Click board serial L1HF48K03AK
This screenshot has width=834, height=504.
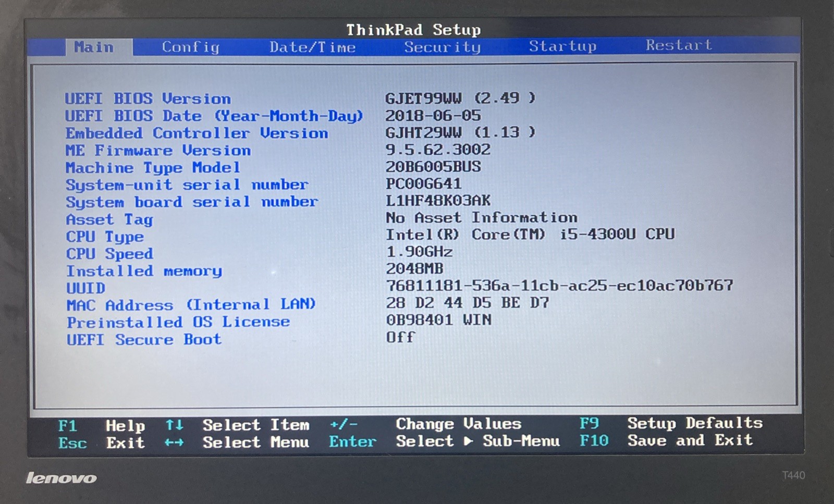click(x=438, y=201)
